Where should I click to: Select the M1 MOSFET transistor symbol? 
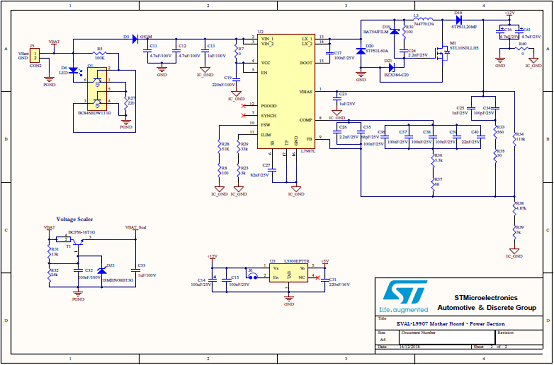(442, 53)
